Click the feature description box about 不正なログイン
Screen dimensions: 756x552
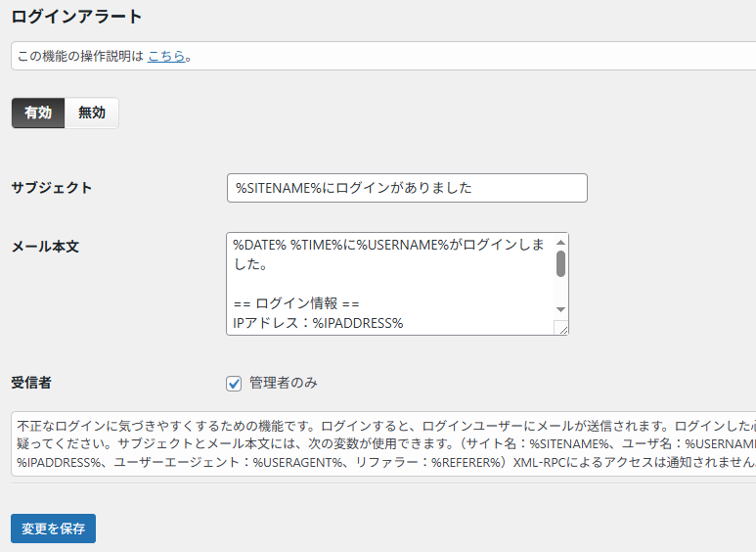[x=381, y=443]
